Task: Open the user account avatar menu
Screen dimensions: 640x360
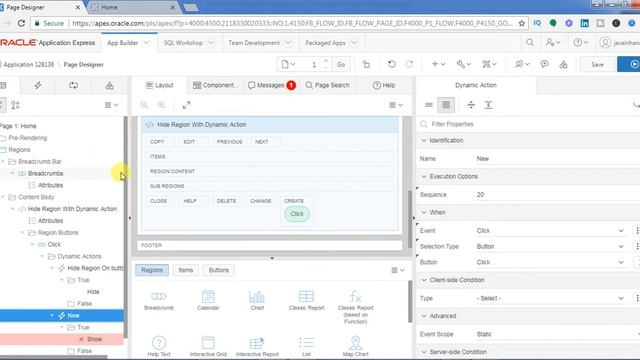Action: click(x=605, y=42)
